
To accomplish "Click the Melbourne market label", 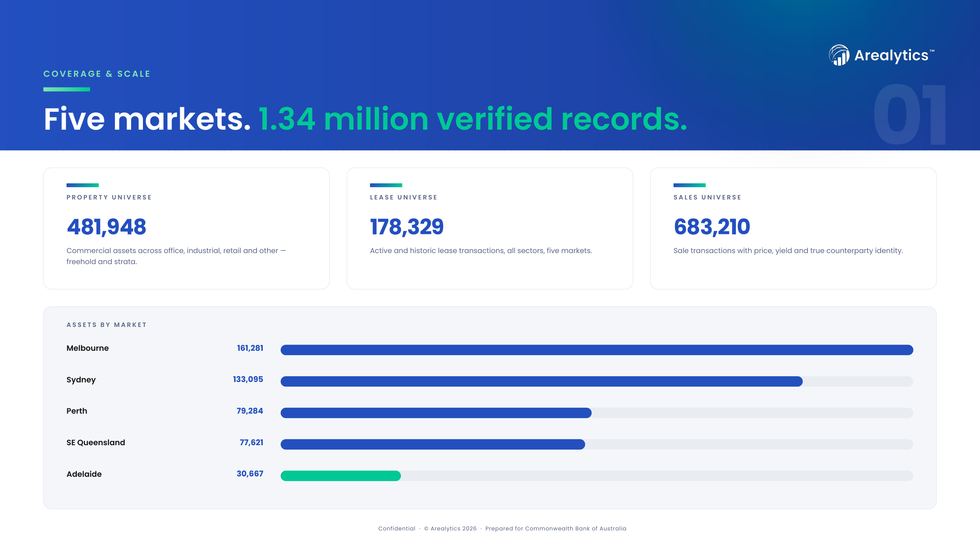I will click(x=87, y=348).
